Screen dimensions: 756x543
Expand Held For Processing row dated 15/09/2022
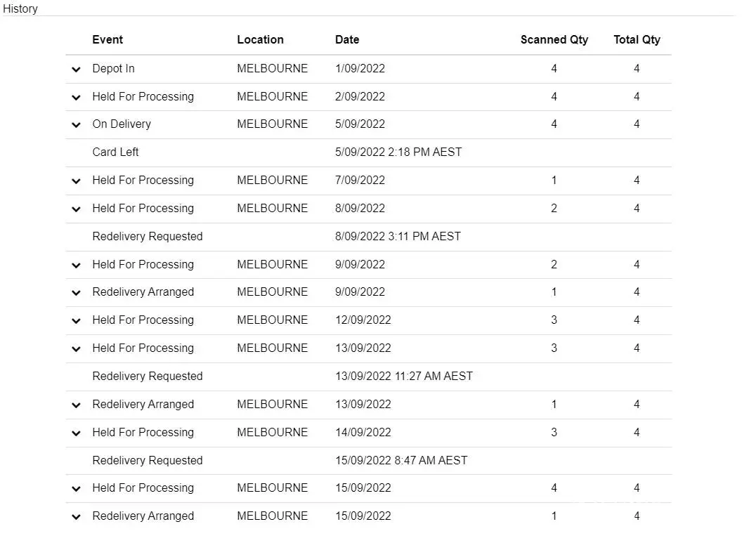(x=76, y=489)
